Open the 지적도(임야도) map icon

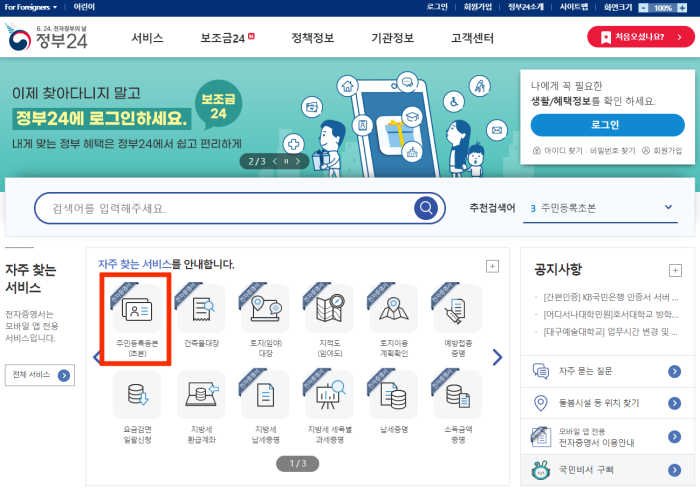pos(330,310)
